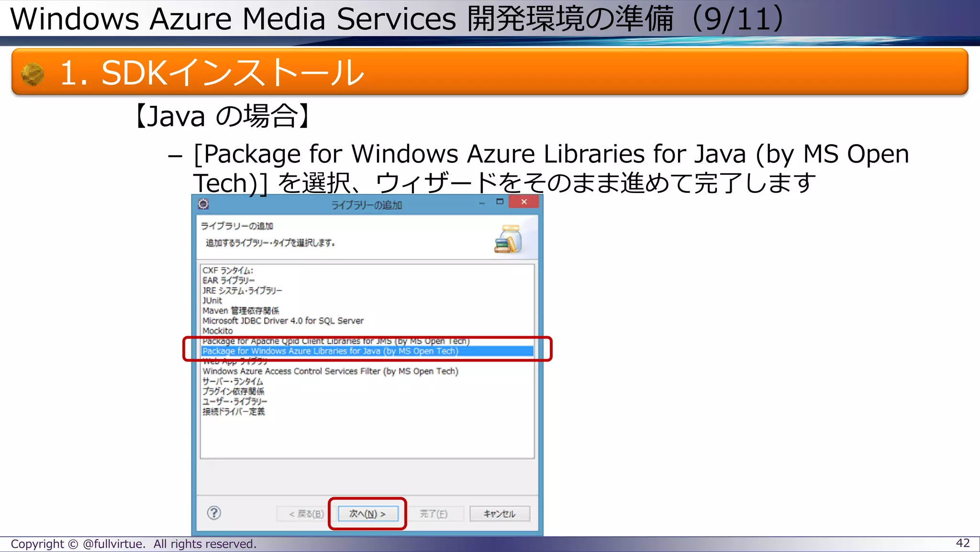Image resolution: width=980 pixels, height=552 pixels.
Task: Select ユーザー・ライブラリー entry
Action: point(367,401)
